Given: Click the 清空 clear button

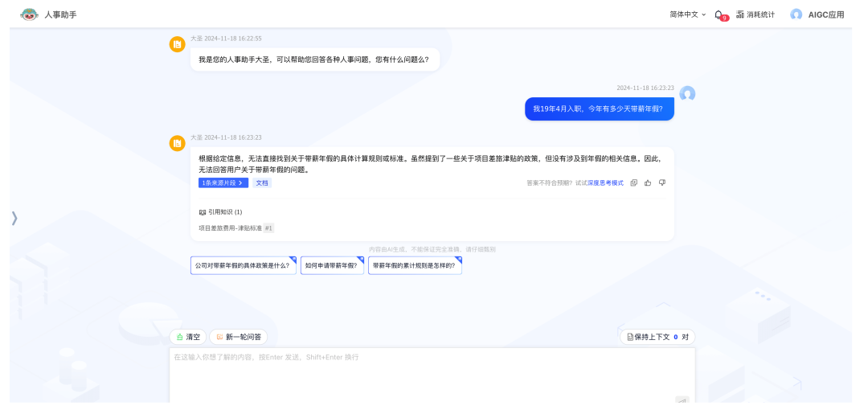Looking at the screenshot, I should 188,337.
